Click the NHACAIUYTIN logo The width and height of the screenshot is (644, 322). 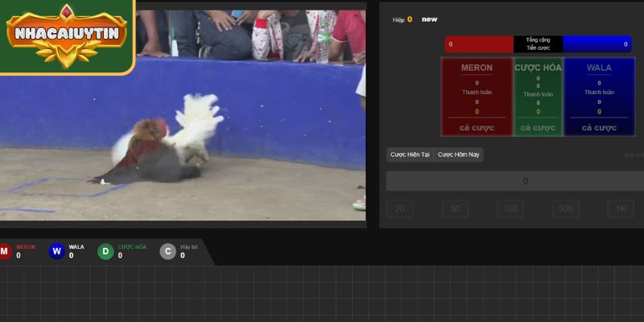tap(67, 34)
